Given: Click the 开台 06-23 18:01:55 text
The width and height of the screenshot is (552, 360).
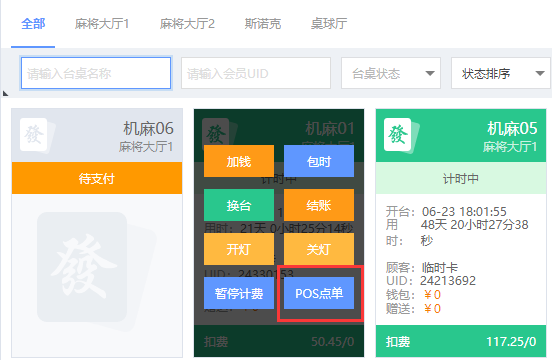Looking at the screenshot, I should tap(446, 211).
